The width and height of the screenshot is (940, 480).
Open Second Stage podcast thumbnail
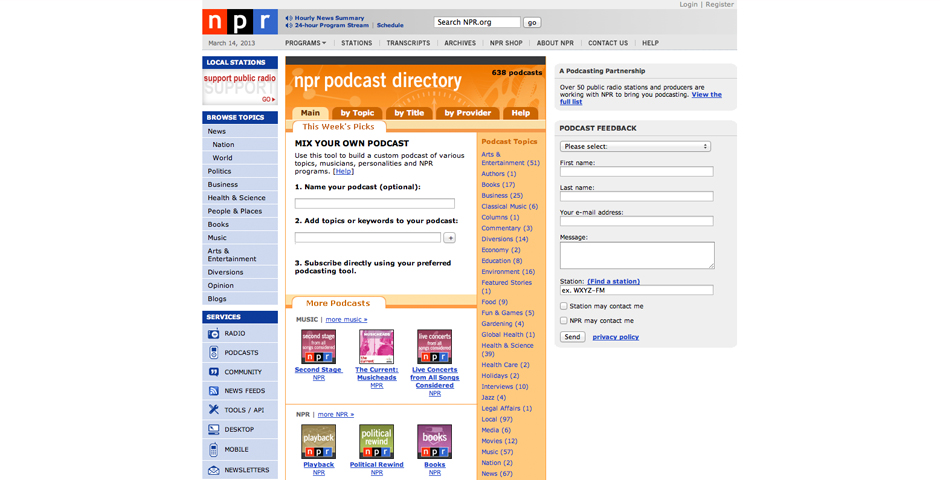[318, 346]
